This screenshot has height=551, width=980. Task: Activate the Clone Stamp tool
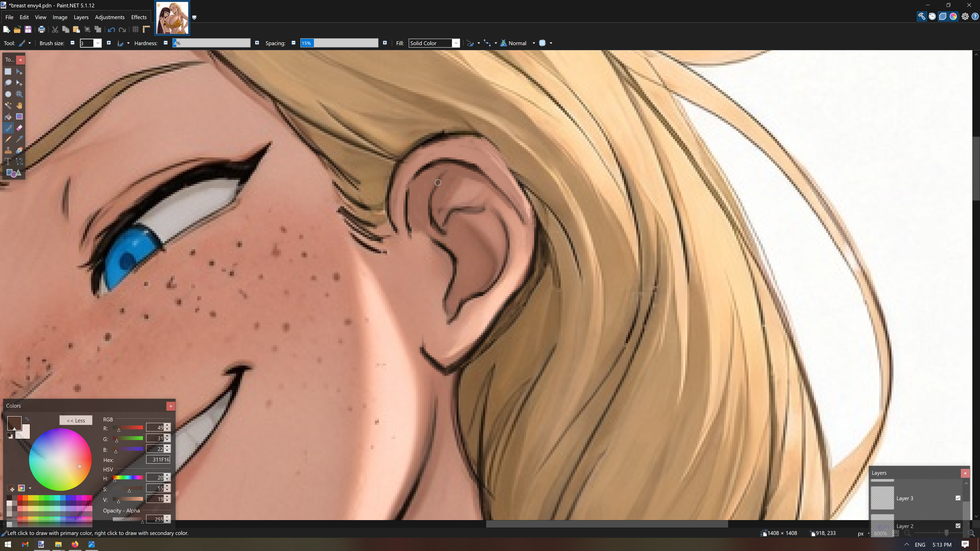(8, 150)
